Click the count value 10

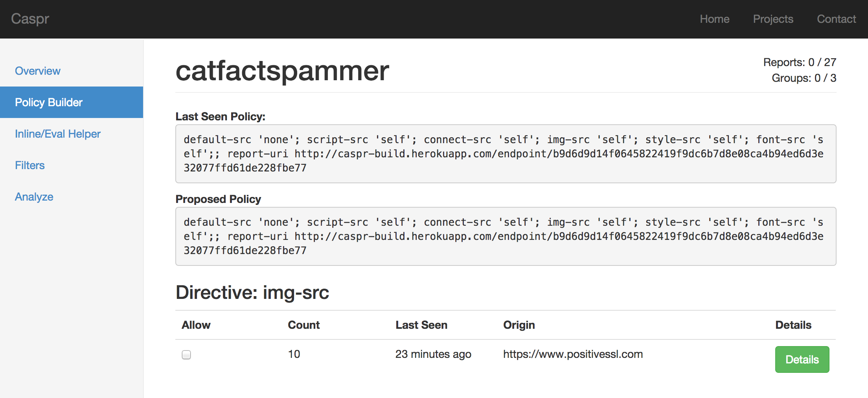pyautogui.click(x=294, y=354)
